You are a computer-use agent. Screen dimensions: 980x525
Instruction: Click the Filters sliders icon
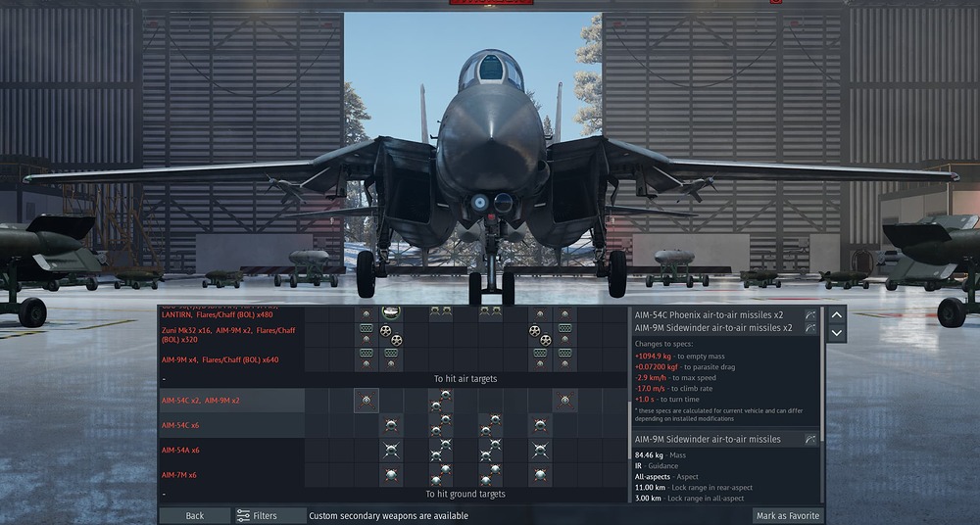(243, 515)
